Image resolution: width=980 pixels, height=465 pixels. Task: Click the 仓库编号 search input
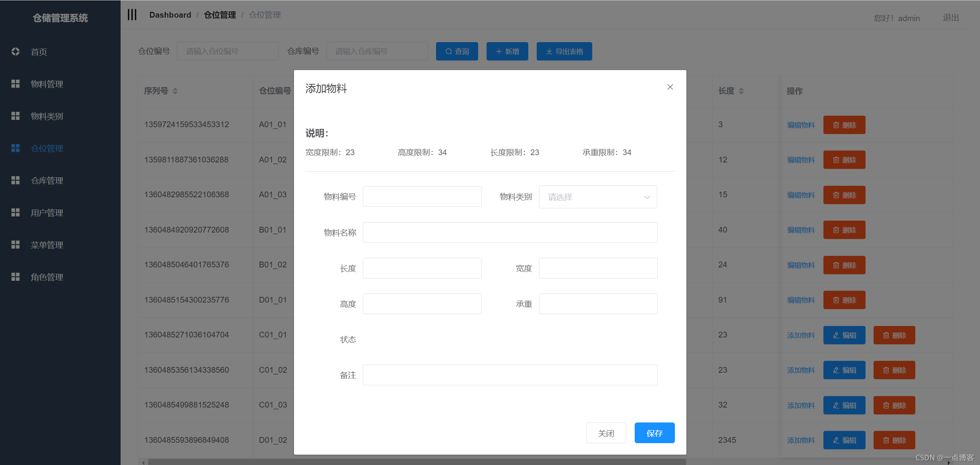(x=377, y=51)
